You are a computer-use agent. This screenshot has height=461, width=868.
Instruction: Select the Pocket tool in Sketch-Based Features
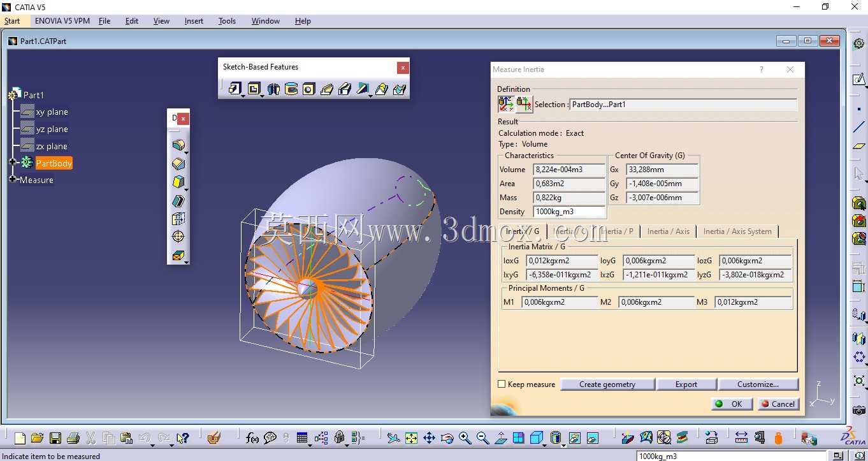(x=253, y=89)
